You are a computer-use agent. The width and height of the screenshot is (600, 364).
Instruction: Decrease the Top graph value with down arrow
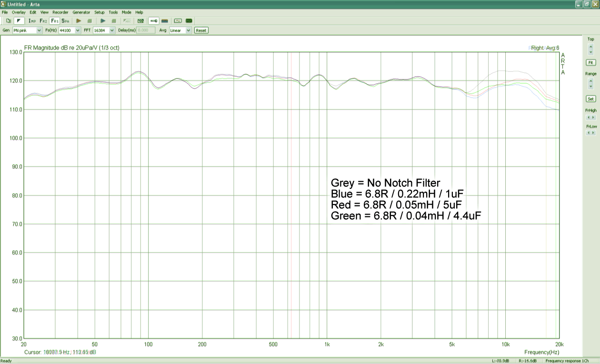(x=590, y=52)
